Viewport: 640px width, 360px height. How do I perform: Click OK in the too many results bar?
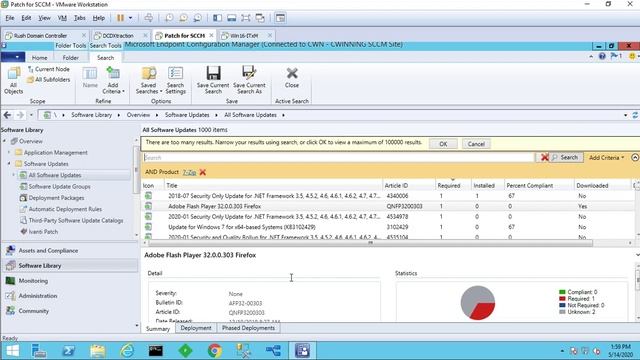[443, 144]
